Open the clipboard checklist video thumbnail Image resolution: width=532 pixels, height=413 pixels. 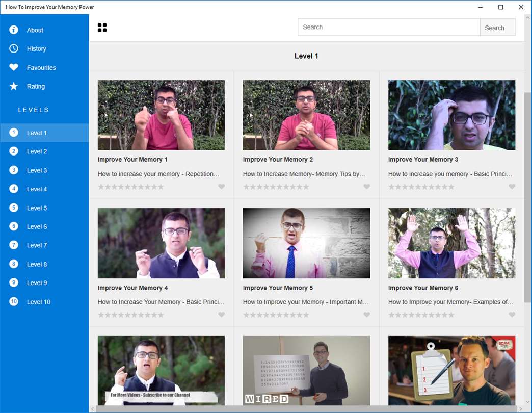(451, 371)
